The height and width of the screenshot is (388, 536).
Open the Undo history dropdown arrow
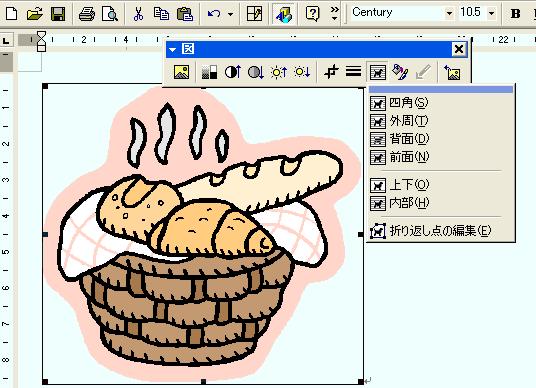tap(231, 14)
